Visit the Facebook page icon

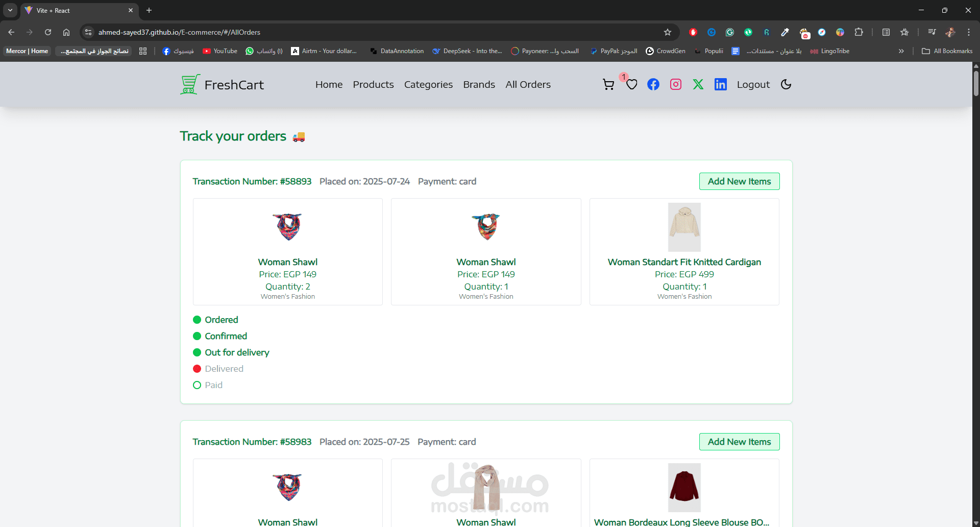[x=653, y=84]
